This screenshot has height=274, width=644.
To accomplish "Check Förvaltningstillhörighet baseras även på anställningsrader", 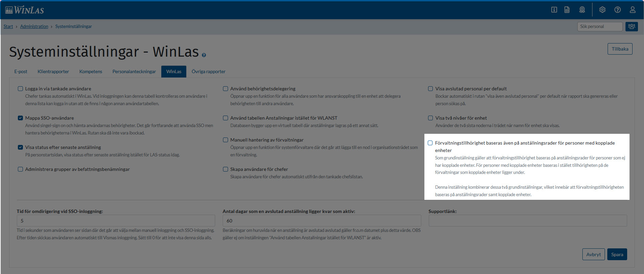I will tap(430, 143).
